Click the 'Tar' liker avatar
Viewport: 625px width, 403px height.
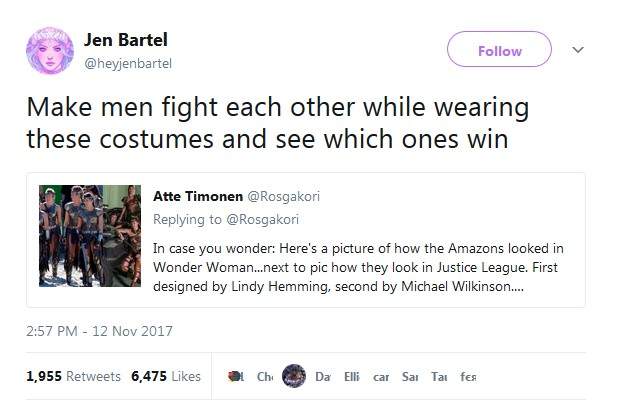click(438, 376)
